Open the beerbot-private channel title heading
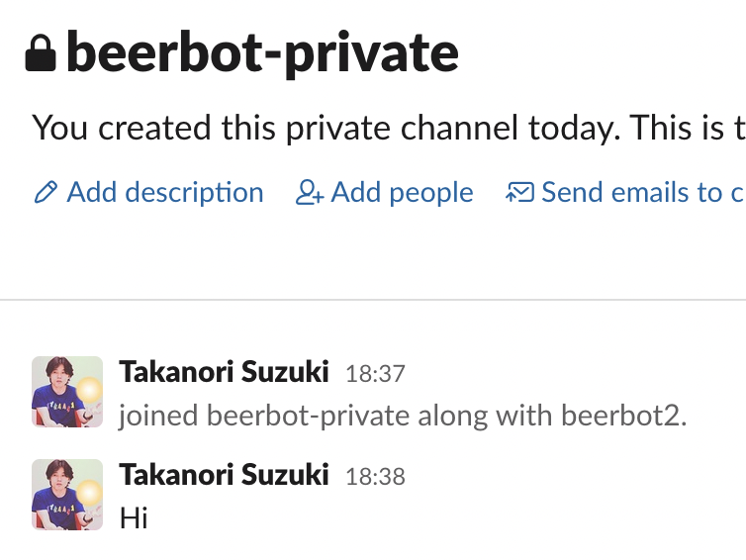 click(x=262, y=53)
